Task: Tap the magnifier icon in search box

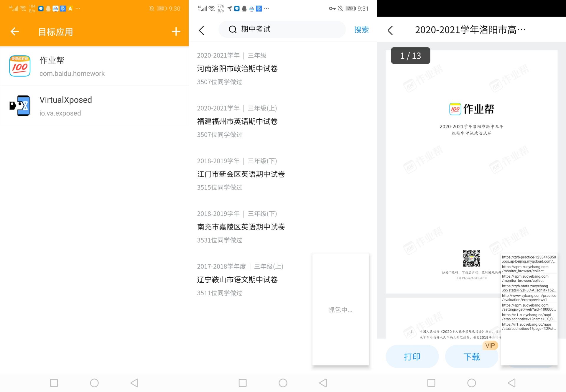Action: 233,29
